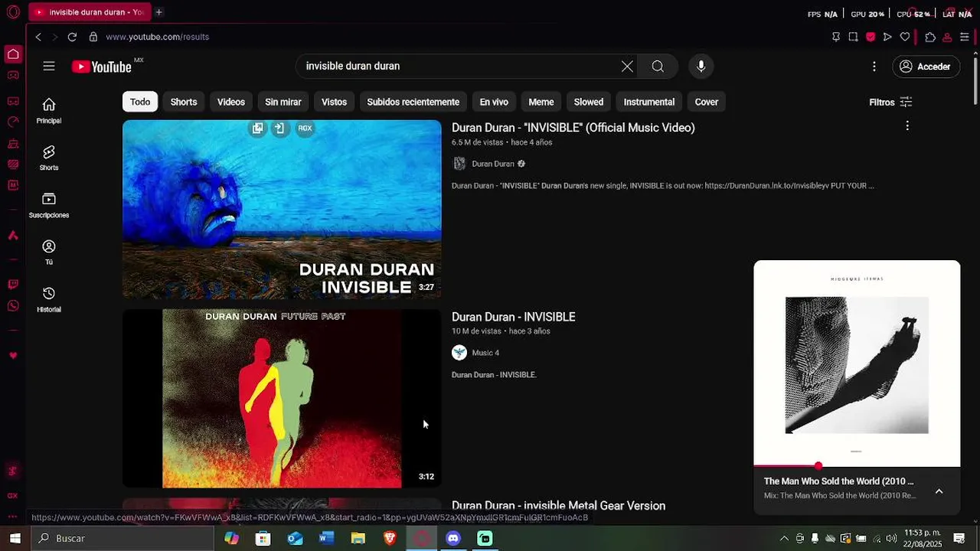Open "Duran Duran - invisible Metal Gear Version"
980x551 pixels.
[558, 506]
